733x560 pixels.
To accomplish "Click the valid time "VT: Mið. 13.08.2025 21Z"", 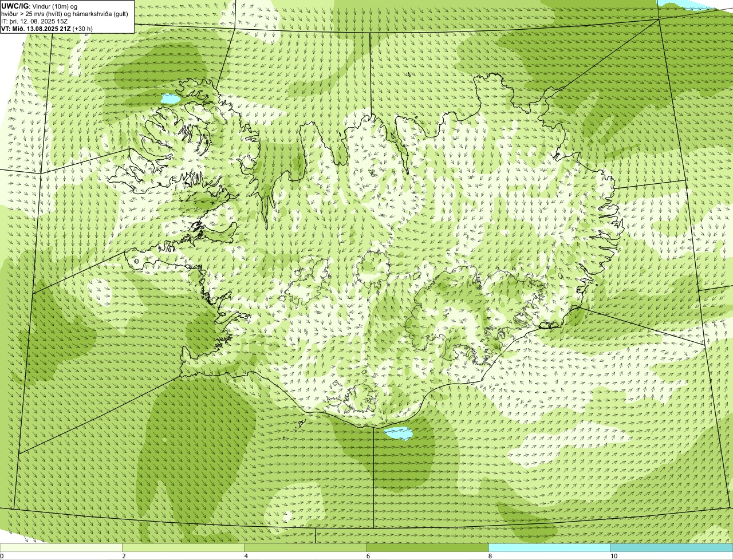I will point(37,29).
